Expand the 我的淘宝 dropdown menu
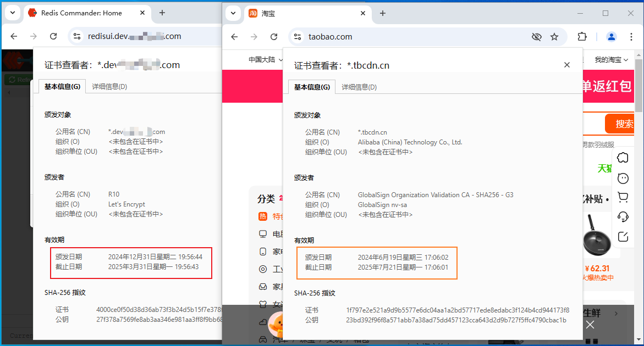Viewport: 644px width, 346px height. click(x=611, y=60)
